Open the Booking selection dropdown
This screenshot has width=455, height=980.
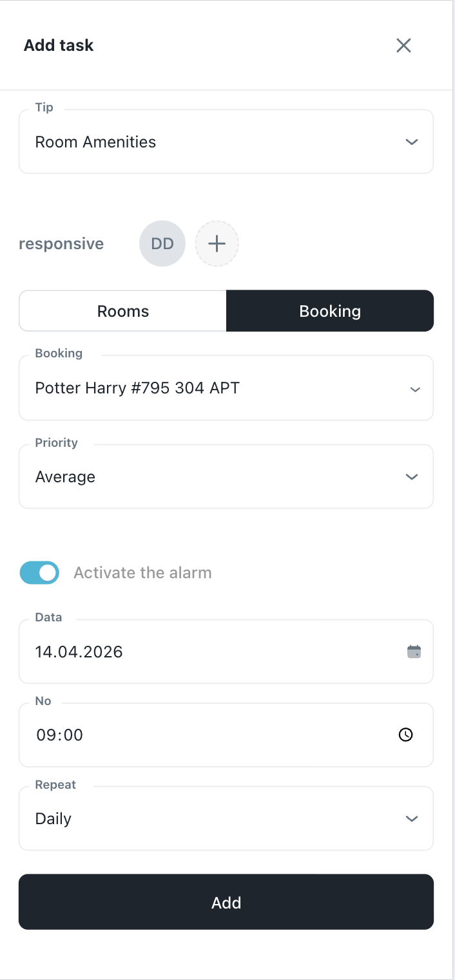click(x=415, y=389)
